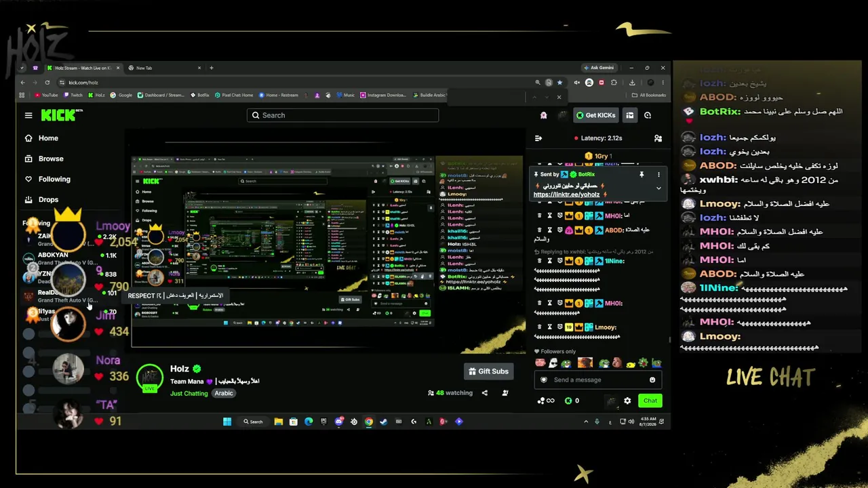Open the BotRix bookmark
Image resolution: width=868 pixels, height=488 pixels.
200,96
